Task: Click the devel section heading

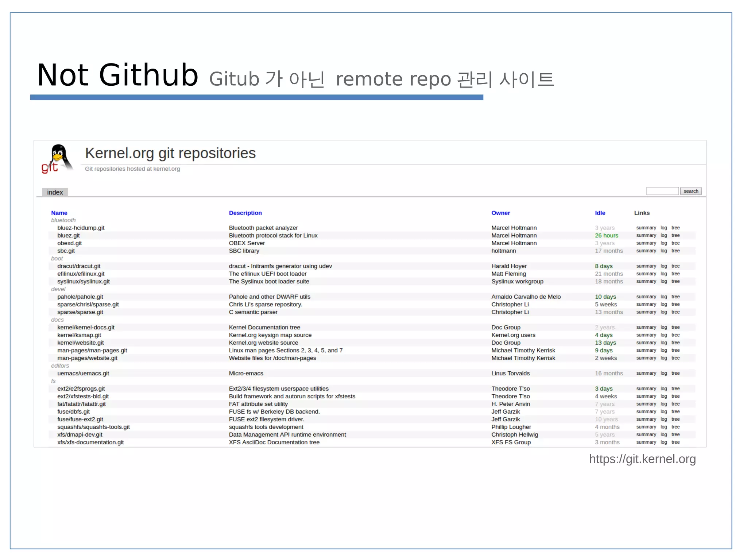Action: click(58, 289)
